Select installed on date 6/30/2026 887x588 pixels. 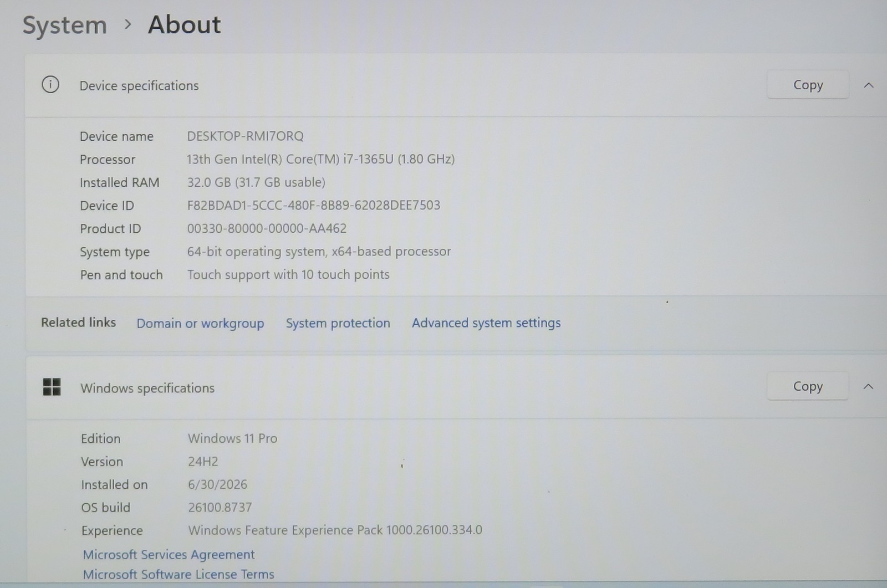tap(217, 484)
